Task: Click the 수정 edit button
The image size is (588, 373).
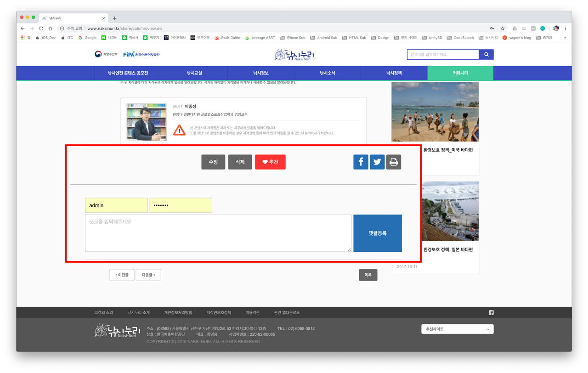Action: click(x=213, y=162)
